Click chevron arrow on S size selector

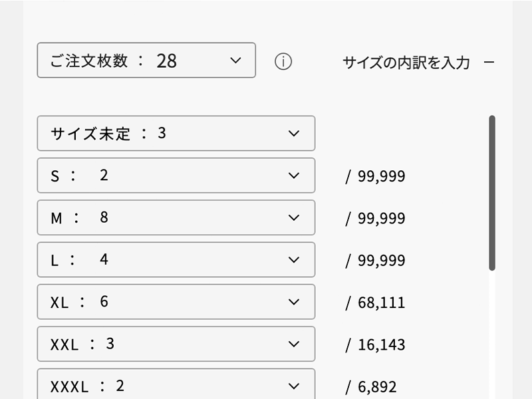click(x=294, y=176)
